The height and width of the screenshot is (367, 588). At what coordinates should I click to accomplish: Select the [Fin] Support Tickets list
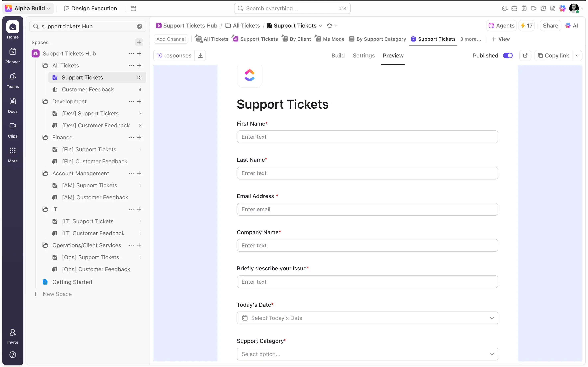pos(89,149)
